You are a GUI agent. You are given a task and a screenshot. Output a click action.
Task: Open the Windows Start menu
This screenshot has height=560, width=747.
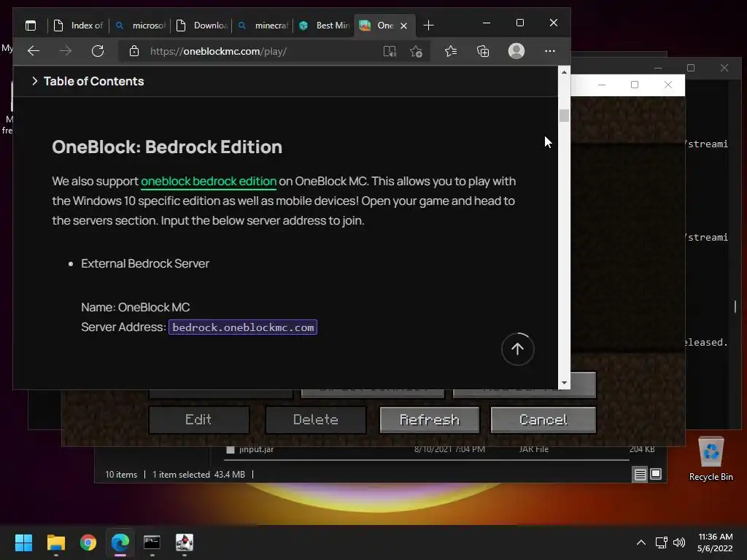(23, 542)
